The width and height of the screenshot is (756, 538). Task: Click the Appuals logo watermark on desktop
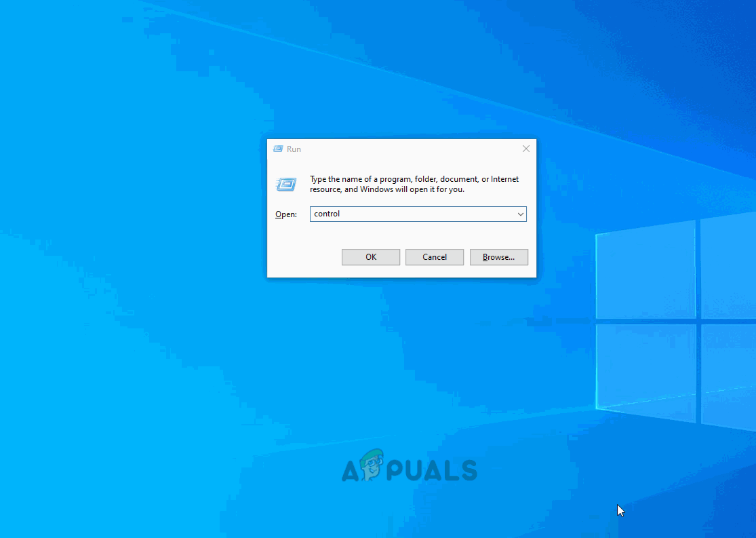click(411, 467)
